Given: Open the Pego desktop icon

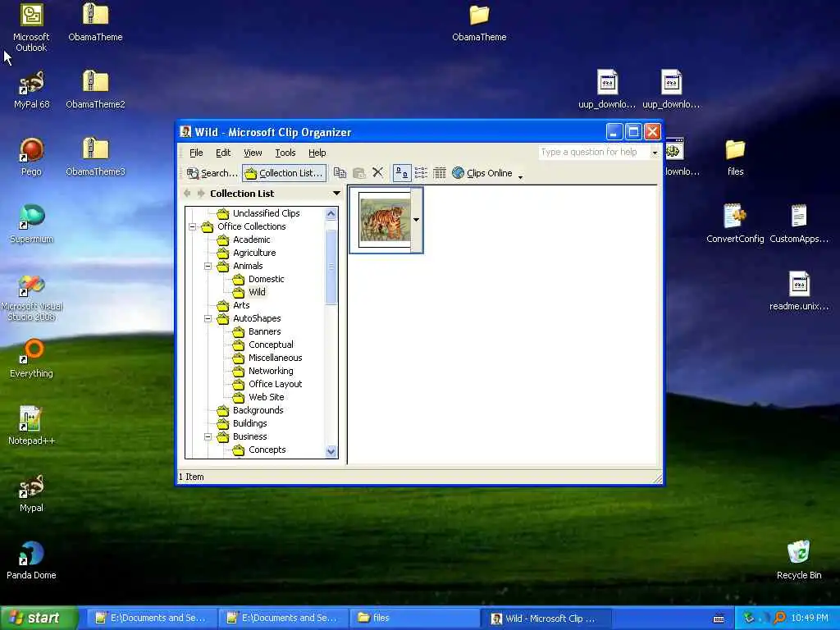Looking at the screenshot, I should coord(31,157).
